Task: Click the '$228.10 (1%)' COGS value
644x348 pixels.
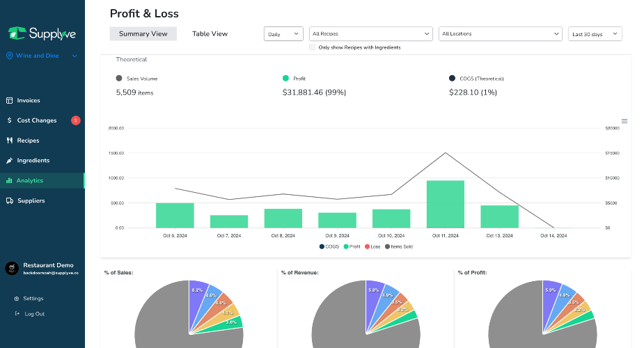Action: 473,93
